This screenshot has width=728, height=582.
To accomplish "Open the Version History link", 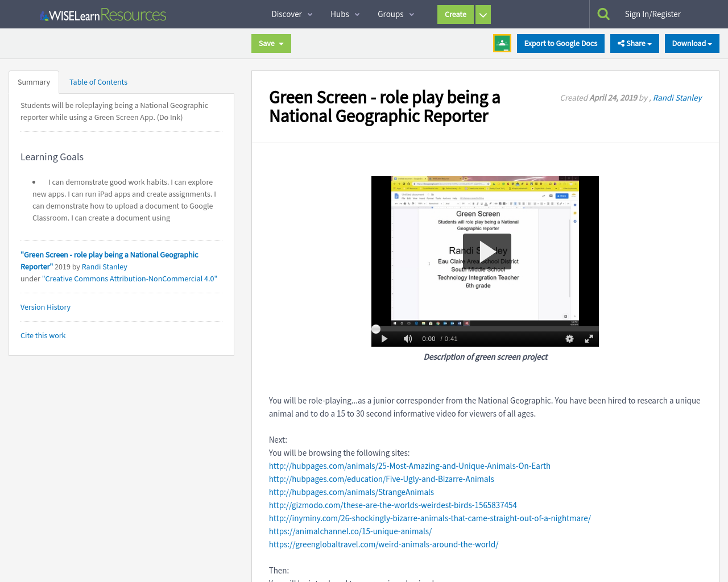I will pyautogui.click(x=45, y=307).
